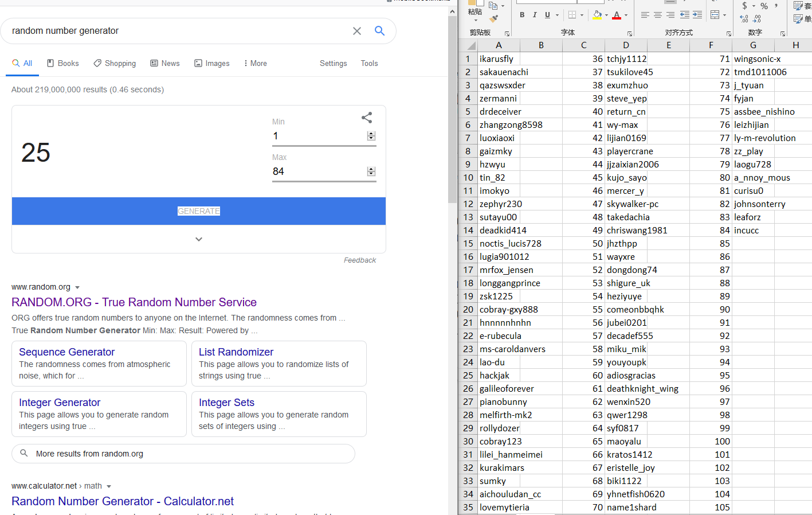Viewport: 812px width, 515px height.
Task: Open the Integer Sets sitelink
Action: coord(226,403)
